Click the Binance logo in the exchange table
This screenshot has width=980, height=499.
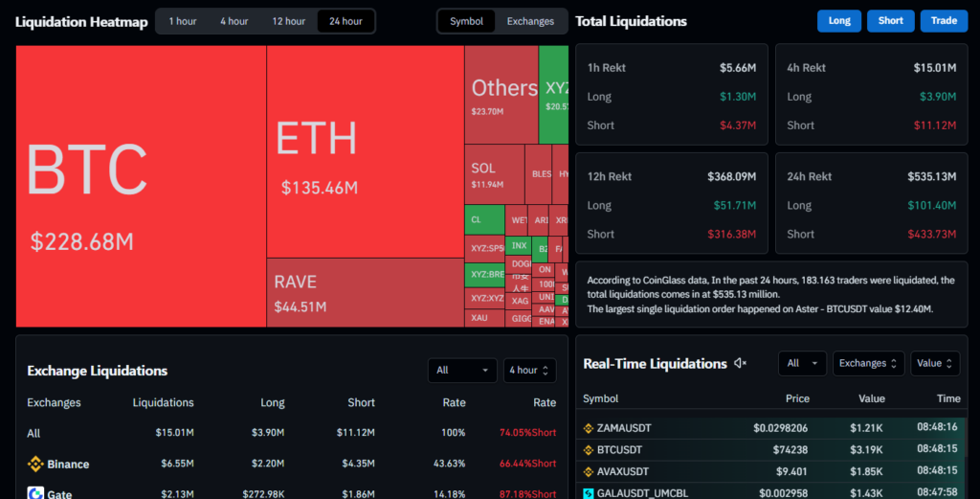click(35, 465)
